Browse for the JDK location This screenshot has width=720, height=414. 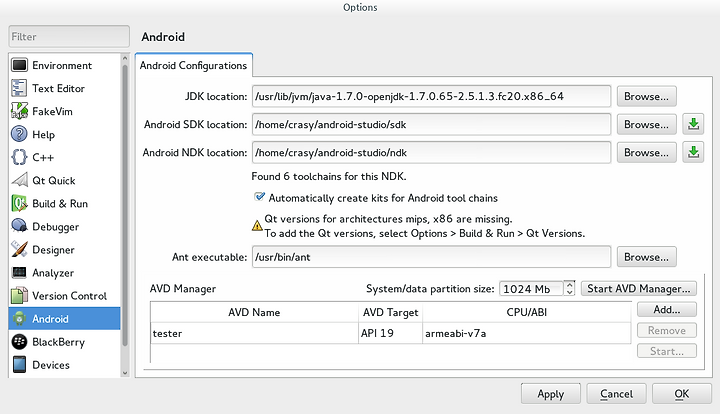coord(647,96)
